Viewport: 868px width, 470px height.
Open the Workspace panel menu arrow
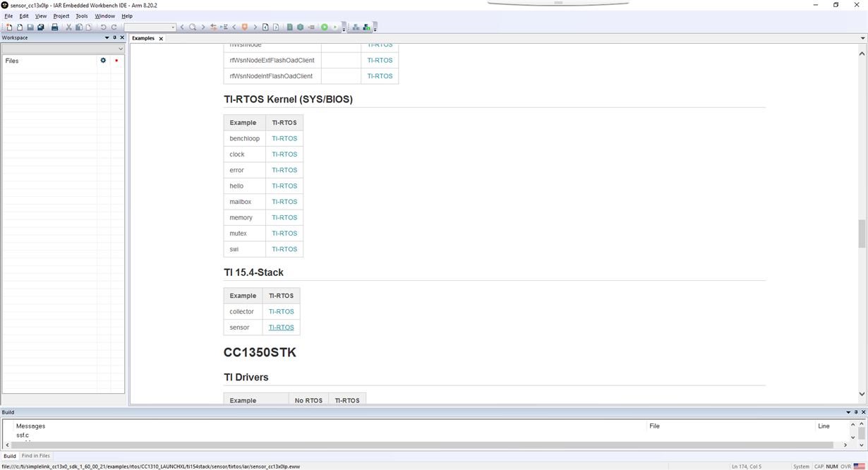click(x=107, y=38)
